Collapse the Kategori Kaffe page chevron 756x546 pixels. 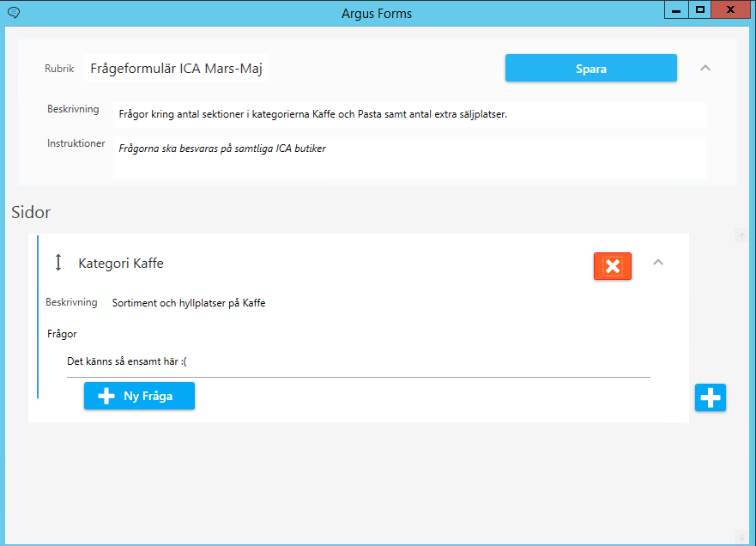point(658,263)
